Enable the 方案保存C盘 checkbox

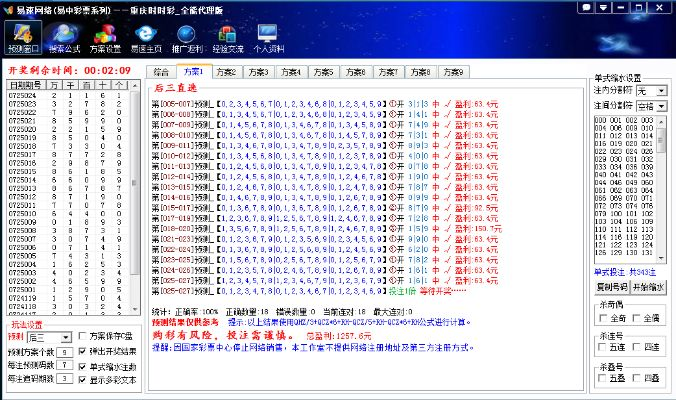pos(83,337)
